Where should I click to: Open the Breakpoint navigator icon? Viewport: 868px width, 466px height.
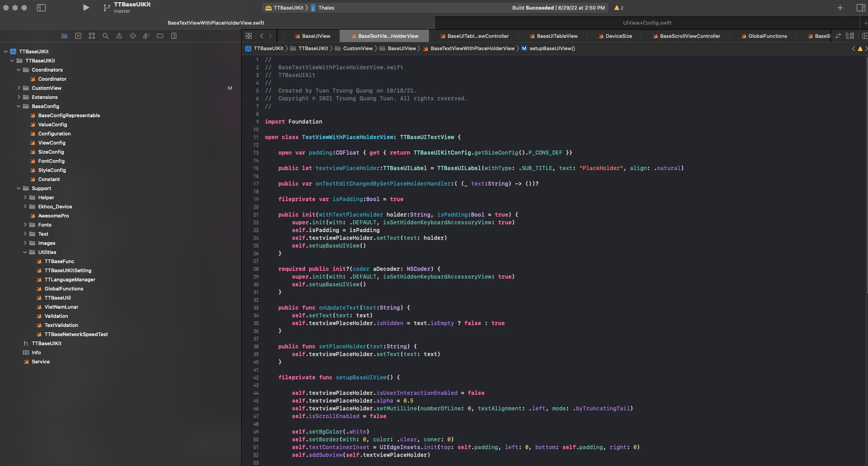coord(160,36)
